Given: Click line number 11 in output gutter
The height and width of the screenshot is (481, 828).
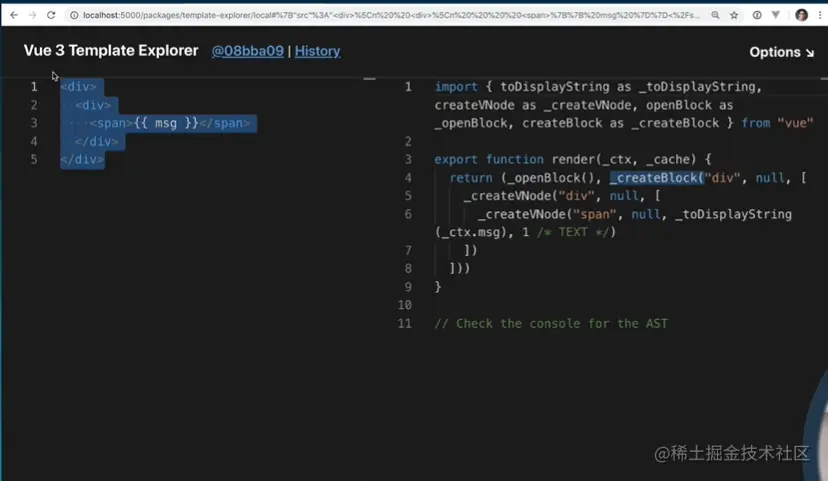Looking at the screenshot, I should 405,324.
